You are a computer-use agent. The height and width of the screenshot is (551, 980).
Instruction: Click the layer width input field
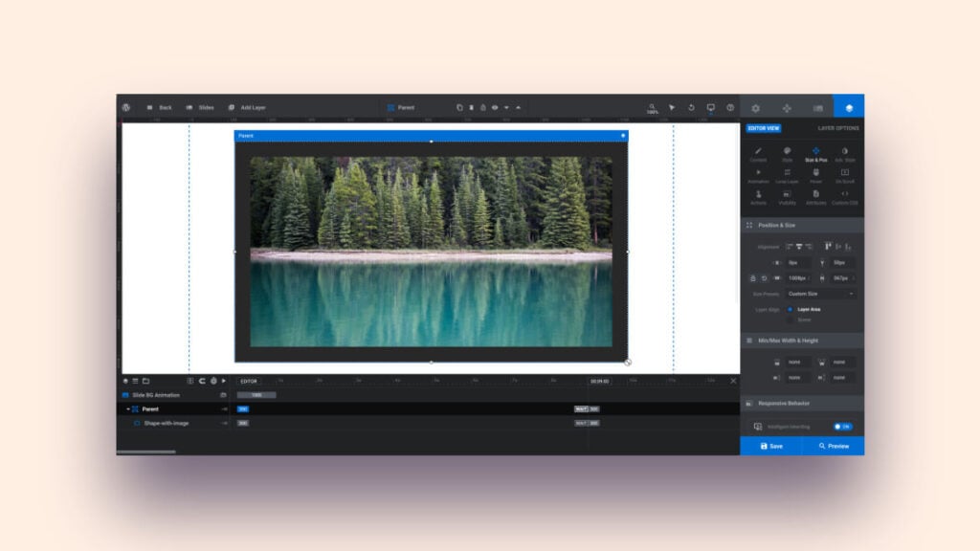pos(798,277)
